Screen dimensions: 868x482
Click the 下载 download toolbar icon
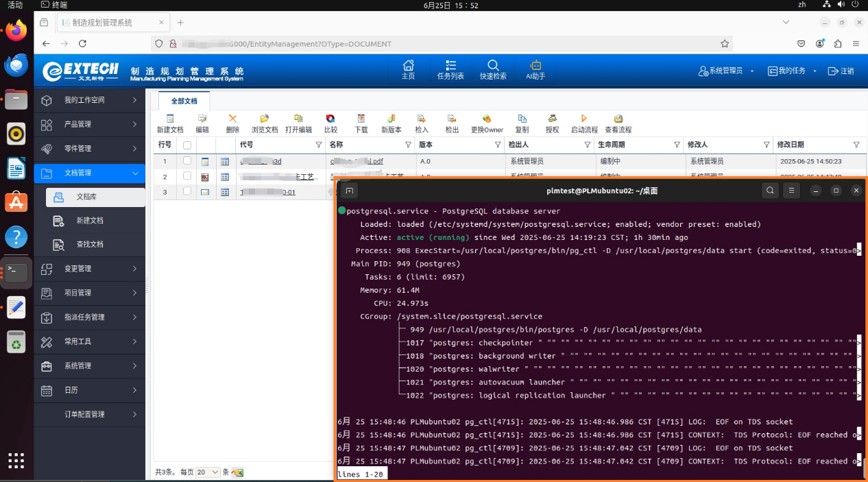(x=361, y=119)
